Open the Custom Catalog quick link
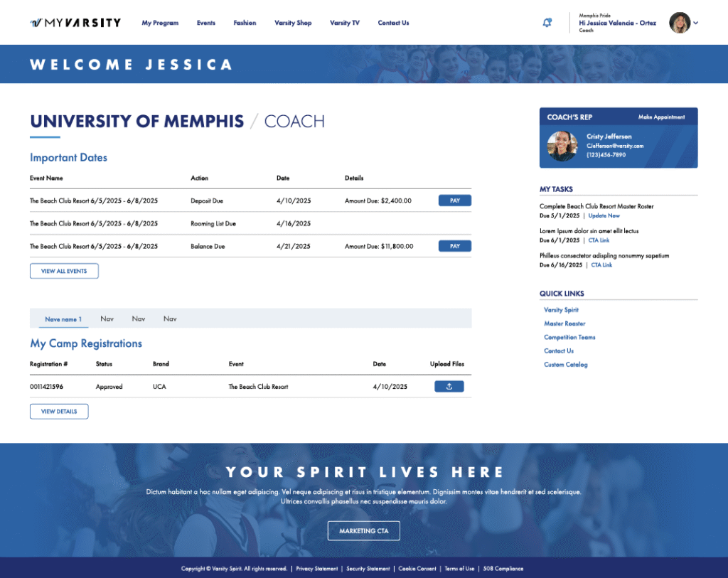 click(x=566, y=365)
